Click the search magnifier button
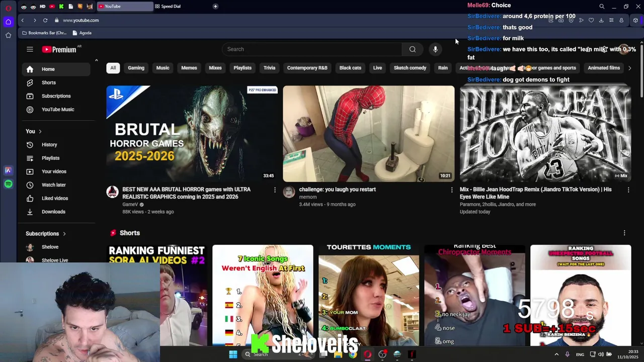This screenshot has height=362, width=644. (413, 49)
